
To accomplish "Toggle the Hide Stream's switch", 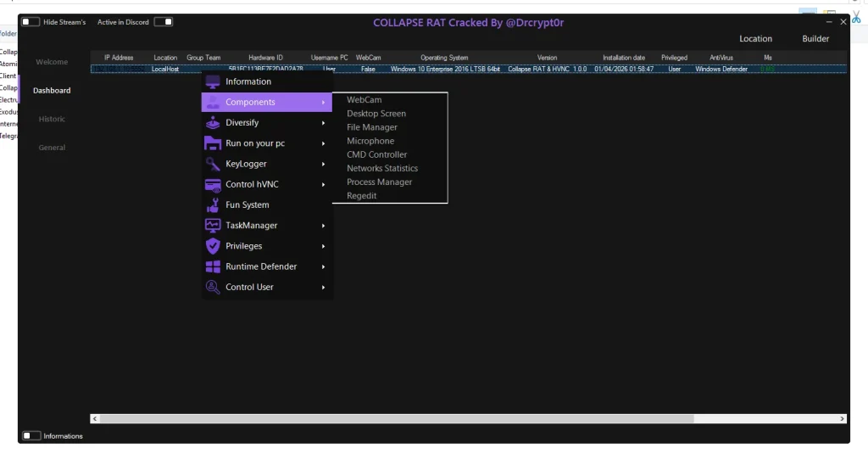I will pos(31,22).
